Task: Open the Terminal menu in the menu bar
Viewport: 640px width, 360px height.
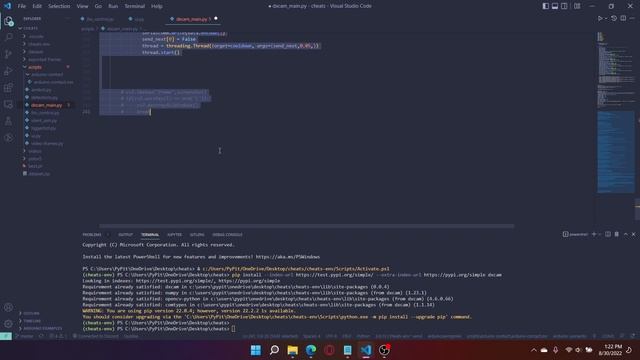Action: [135, 6]
